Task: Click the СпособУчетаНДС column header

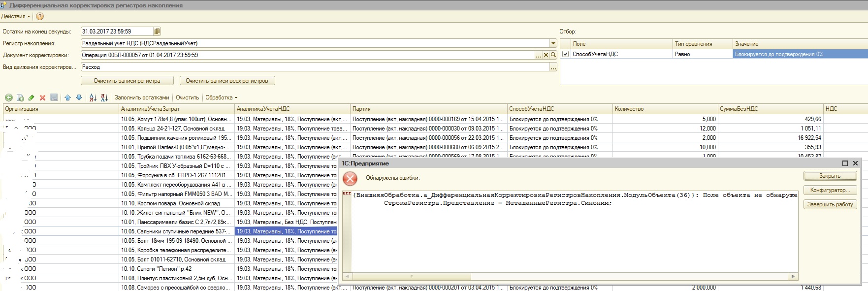Action: tap(560, 109)
